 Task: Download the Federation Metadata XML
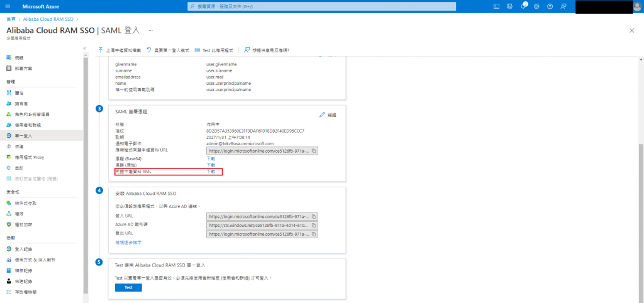211,172
